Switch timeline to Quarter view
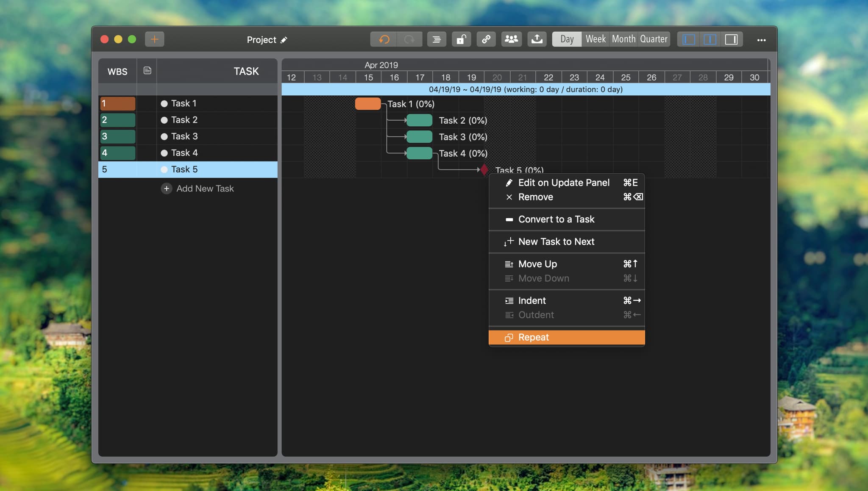 pos(654,39)
